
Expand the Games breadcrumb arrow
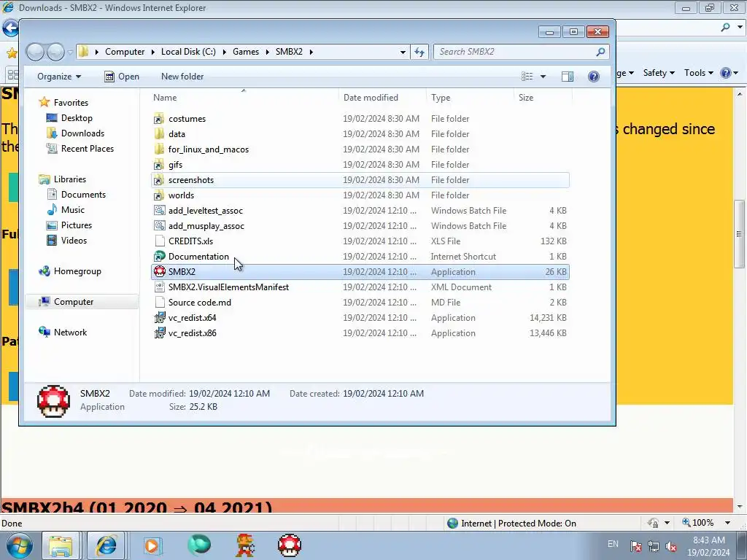267,52
